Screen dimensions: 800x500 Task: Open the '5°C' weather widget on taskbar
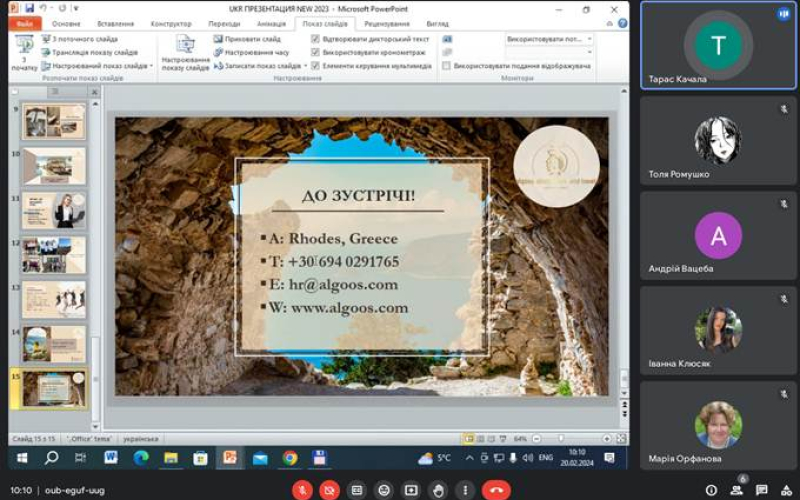[x=434, y=458]
